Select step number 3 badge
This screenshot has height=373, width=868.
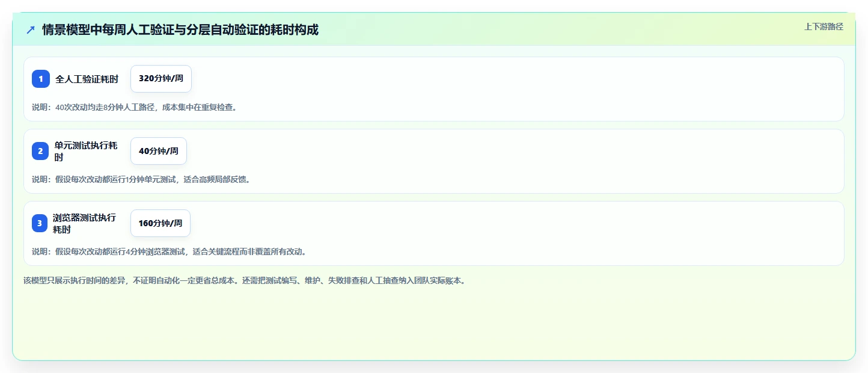click(40, 223)
